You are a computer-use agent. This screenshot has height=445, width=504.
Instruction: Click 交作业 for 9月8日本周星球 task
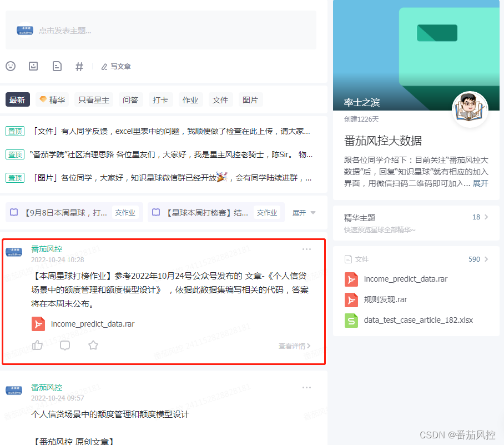(x=125, y=213)
